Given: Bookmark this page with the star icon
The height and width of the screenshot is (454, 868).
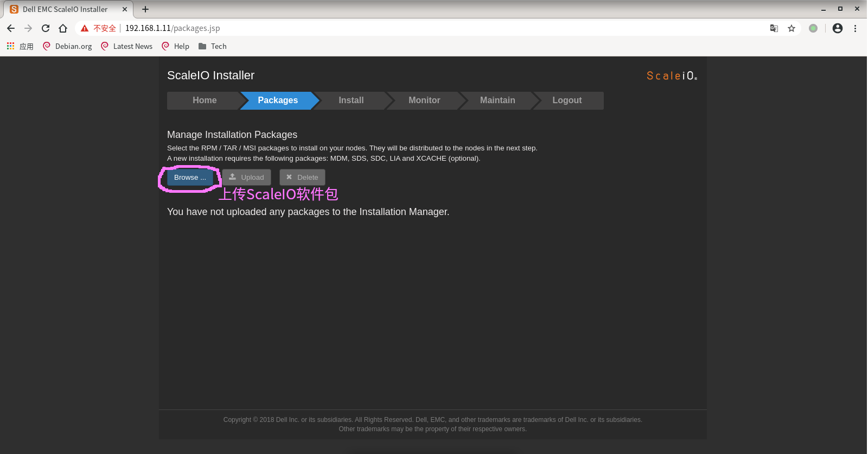Looking at the screenshot, I should tap(792, 28).
